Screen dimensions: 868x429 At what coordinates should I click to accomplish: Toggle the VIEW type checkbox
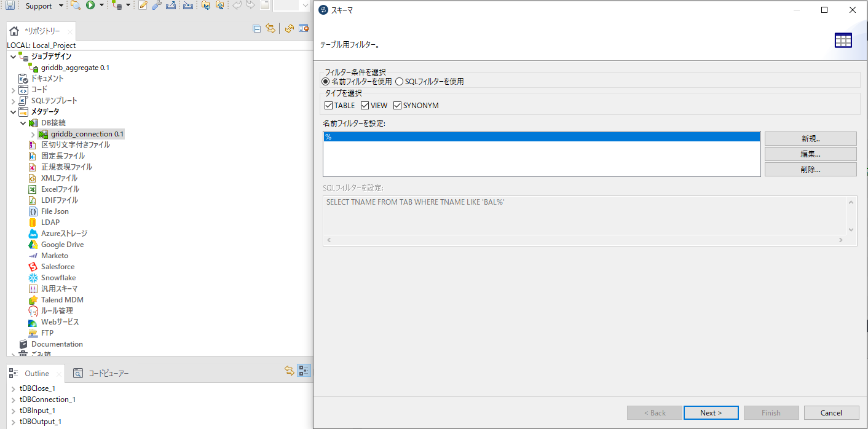tap(365, 106)
